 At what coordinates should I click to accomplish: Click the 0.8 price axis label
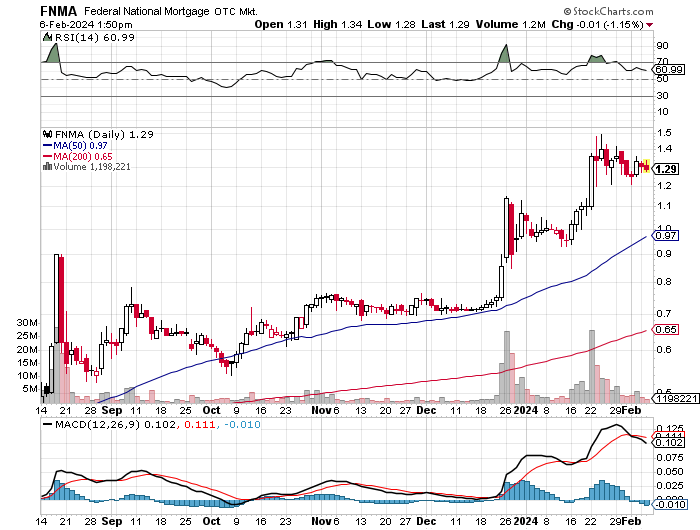664,282
